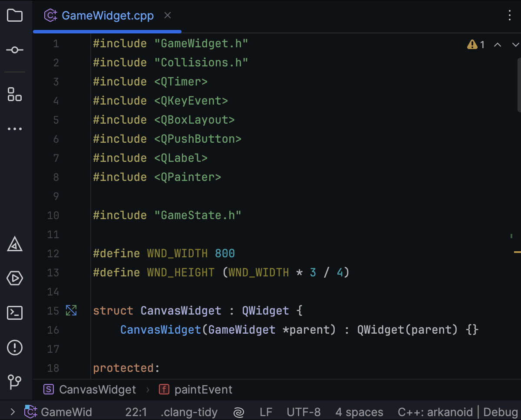Click the yellow warning stripe in right gutter

(x=517, y=251)
